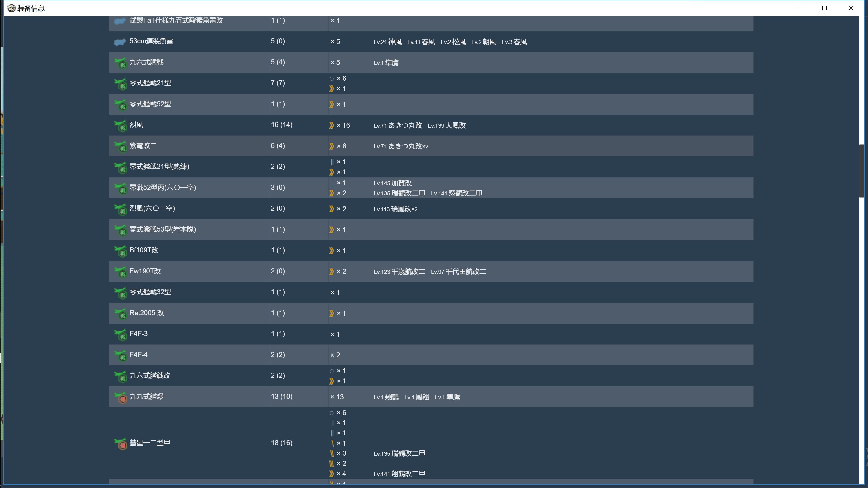Screen dimensions: 868x488
Task: Select the 彗星一二型甲 equipment name
Action: tap(150, 443)
